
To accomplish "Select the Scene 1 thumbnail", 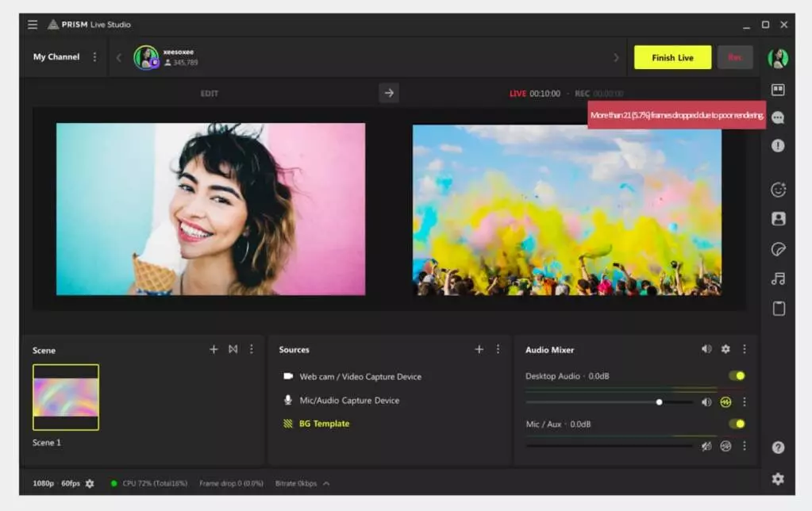I will pos(66,397).
